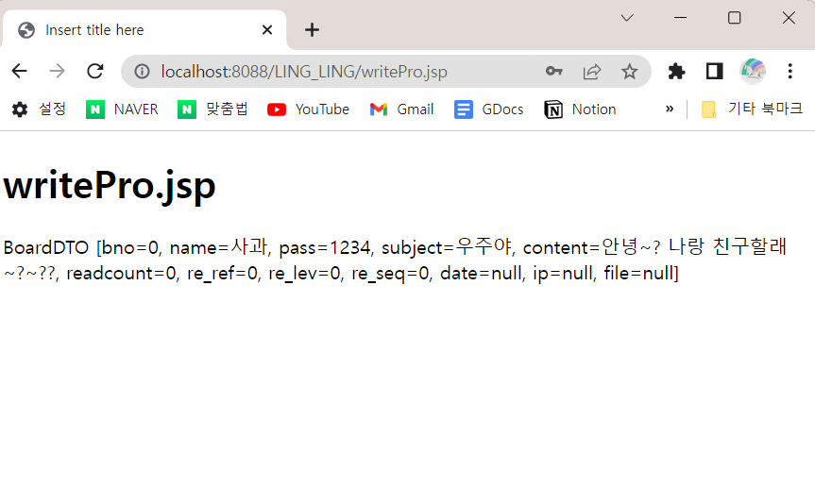Open a new tab with plus button

pos(312,29)
